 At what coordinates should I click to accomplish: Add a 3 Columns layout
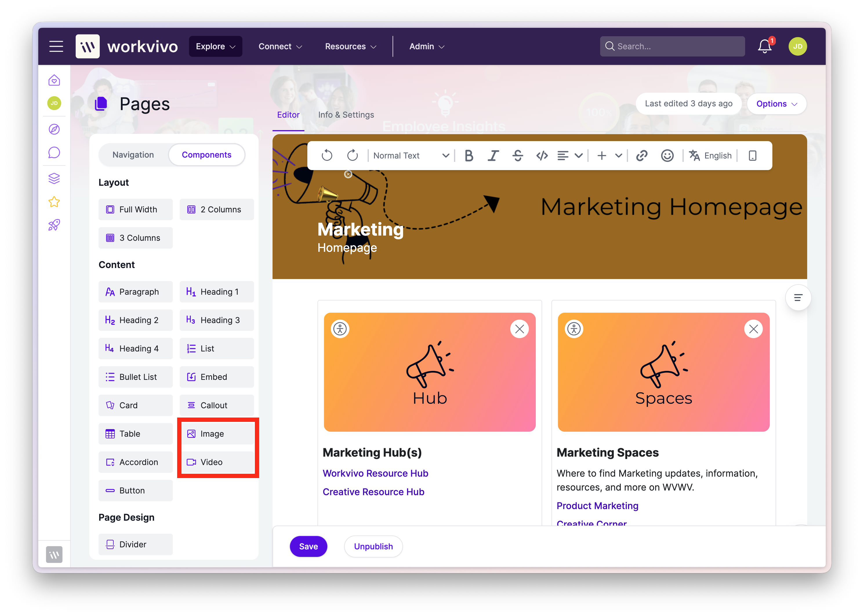click(135, 238)
